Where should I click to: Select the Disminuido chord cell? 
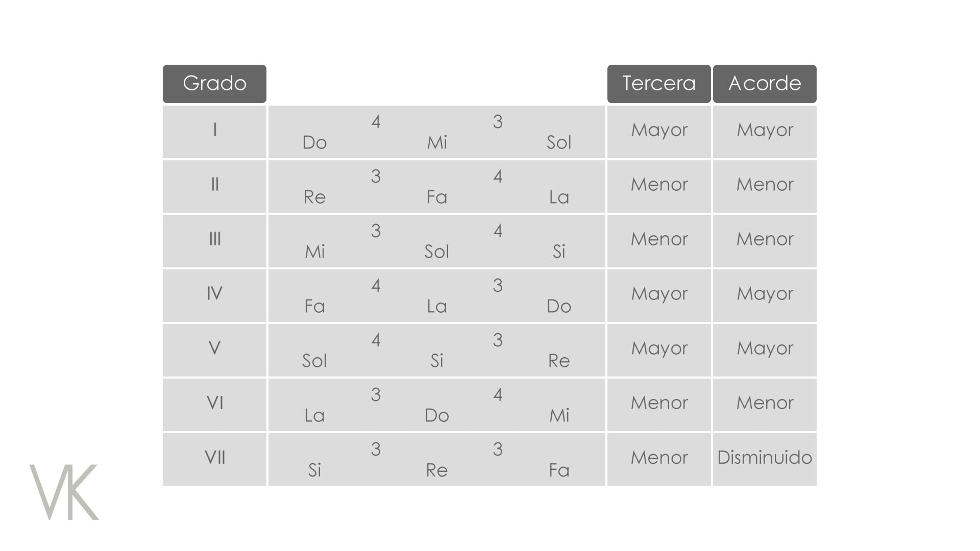point(764,458)
